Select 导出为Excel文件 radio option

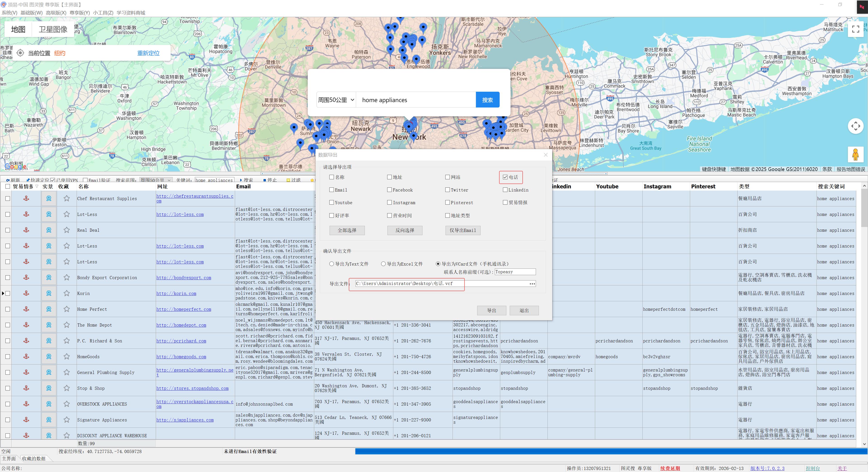point(383,264)
